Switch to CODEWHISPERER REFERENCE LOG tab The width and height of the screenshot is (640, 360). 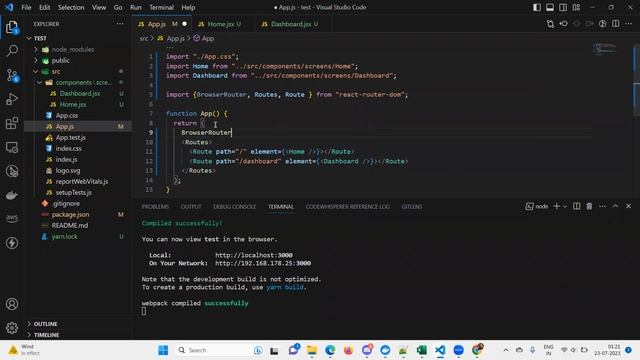click(x=348, y=207)
